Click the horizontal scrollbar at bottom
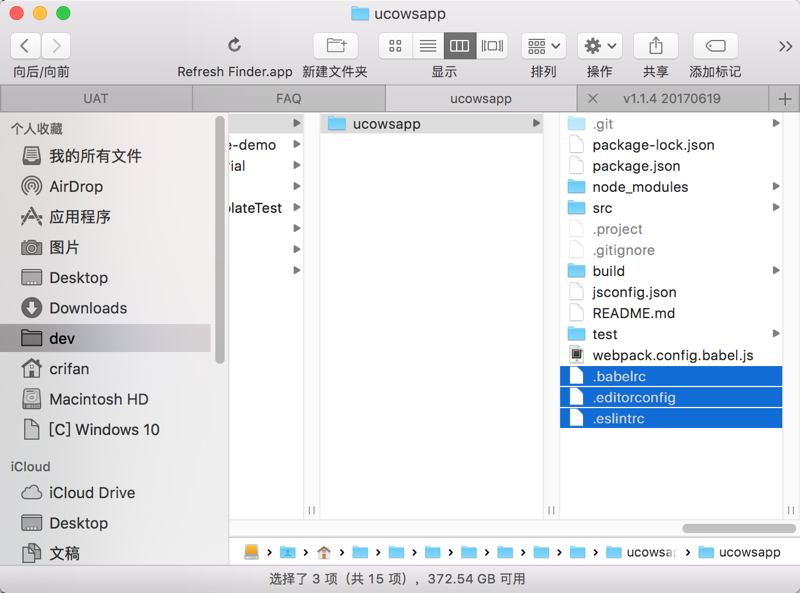The width and height of the screenshot is (800, 593). coord(739,528)
